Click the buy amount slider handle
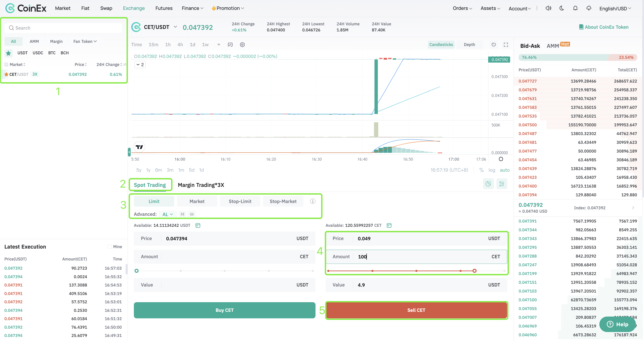Screen dimensions: 644x341 pyautogui.click(x=137, y=271)
